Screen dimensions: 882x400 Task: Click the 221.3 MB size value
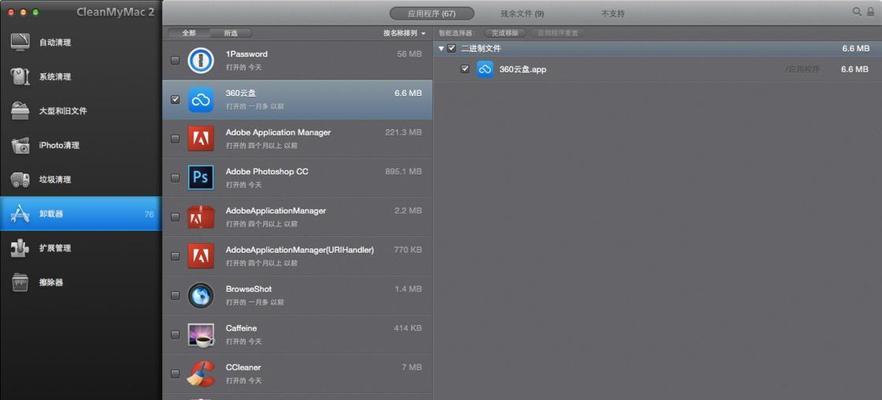(x=403, y=132)
